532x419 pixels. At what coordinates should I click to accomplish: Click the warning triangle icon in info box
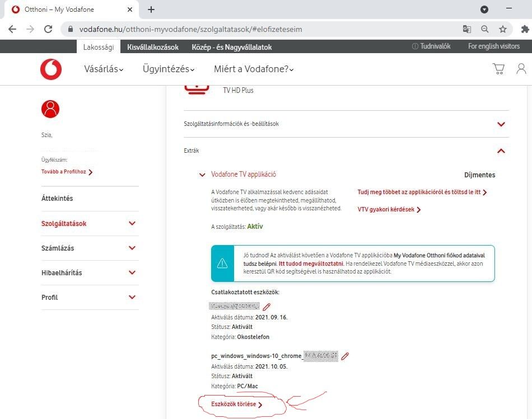222,263
